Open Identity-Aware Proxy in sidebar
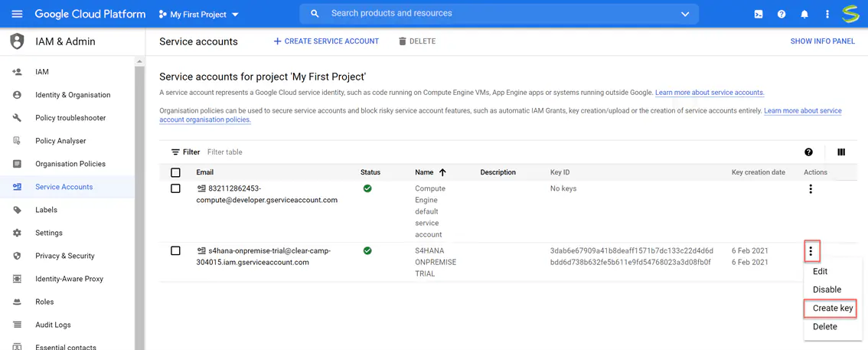This screenshot has height=350, width=868. [x=67, y=279]
